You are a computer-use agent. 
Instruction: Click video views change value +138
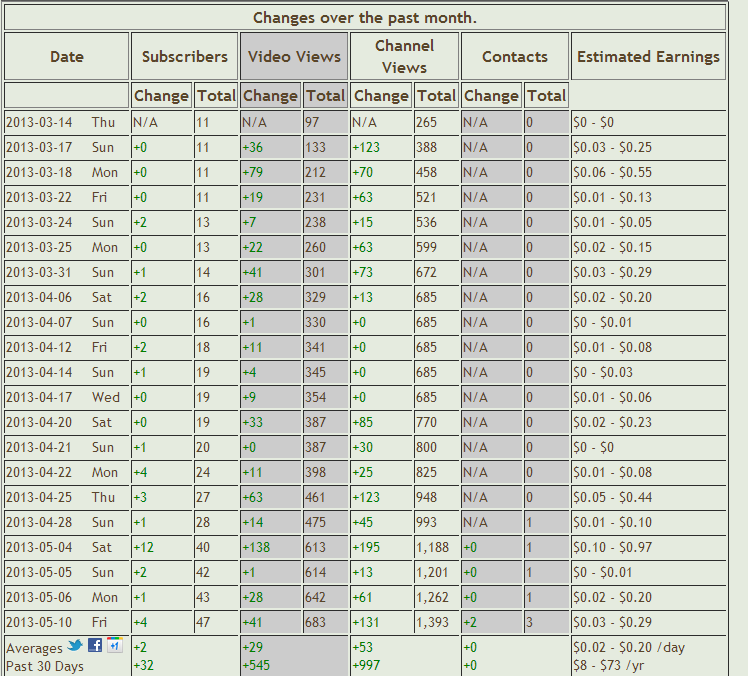point(256,547)
